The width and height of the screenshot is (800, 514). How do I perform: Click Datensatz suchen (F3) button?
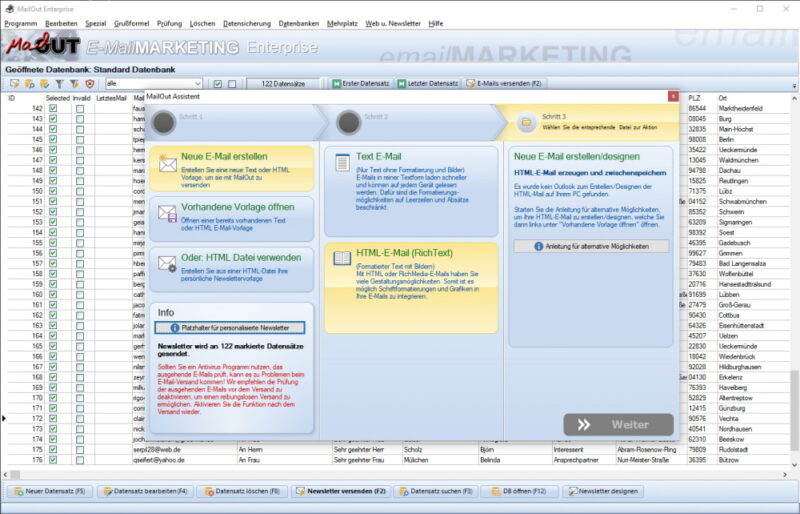point(436,491)
